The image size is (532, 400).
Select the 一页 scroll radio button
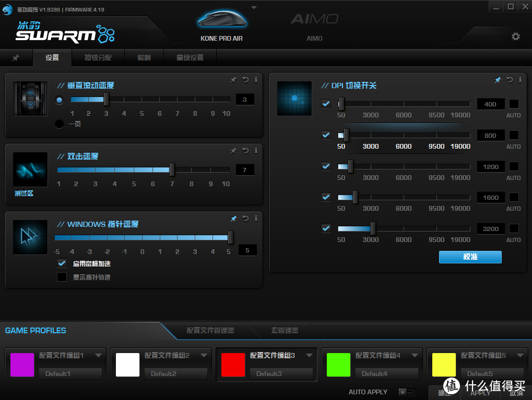[60, 124]
